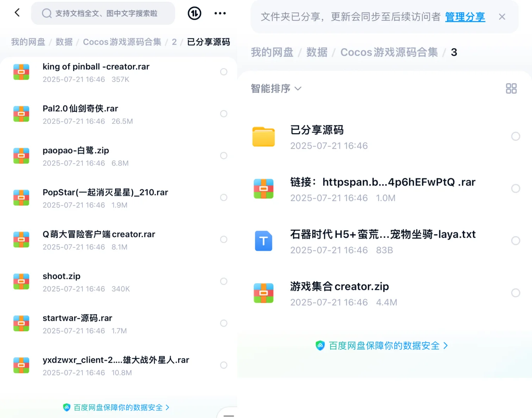This screenshot has width=532, height=418.
Task: Dismiss the share banner with the X
Action: point(502,17)
